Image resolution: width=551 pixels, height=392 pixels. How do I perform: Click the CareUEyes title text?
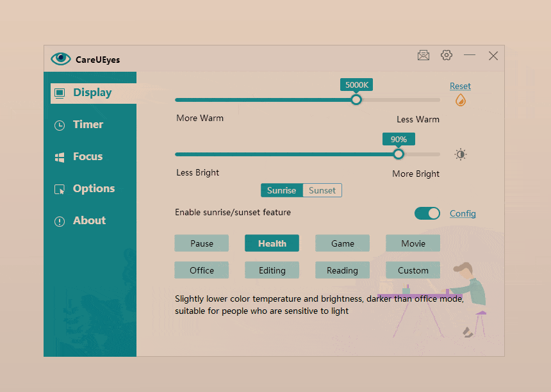97,60
